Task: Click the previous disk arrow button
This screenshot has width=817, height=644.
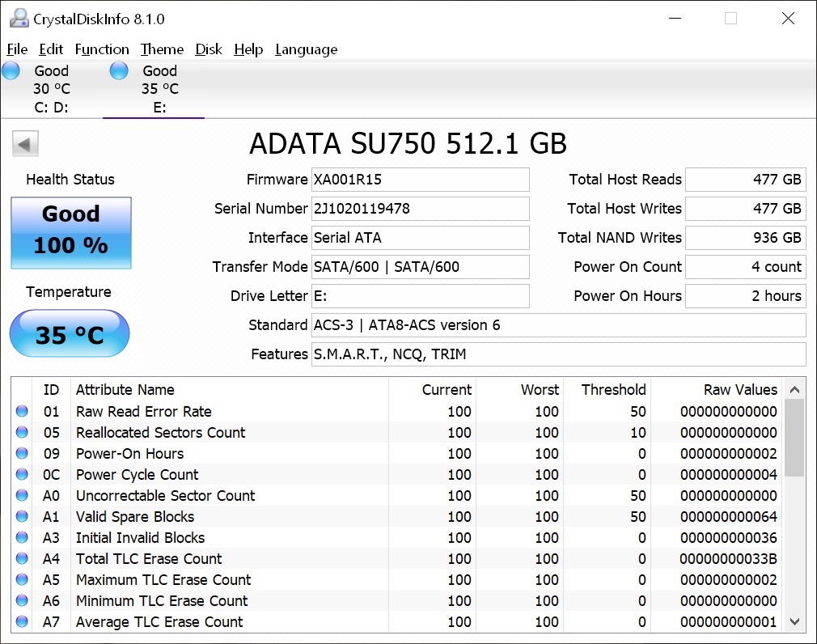Action: pyautogui.click(x=25, y=145)
